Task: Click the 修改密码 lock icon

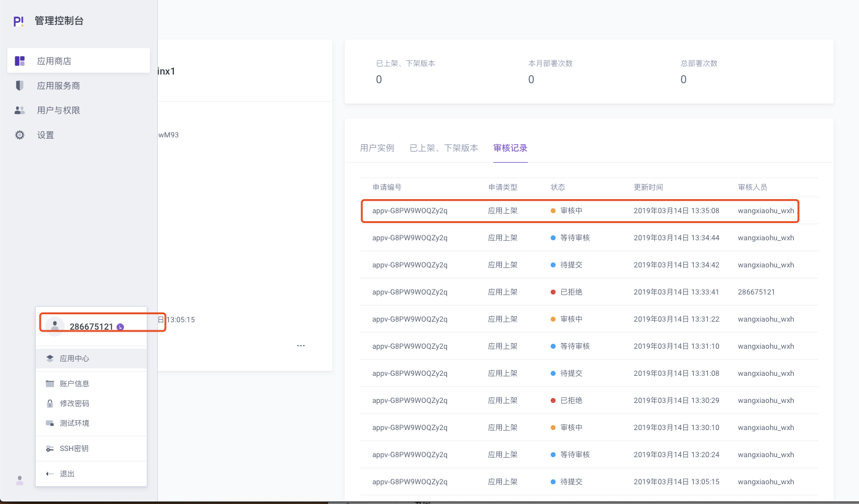Action: pos(50,404)
